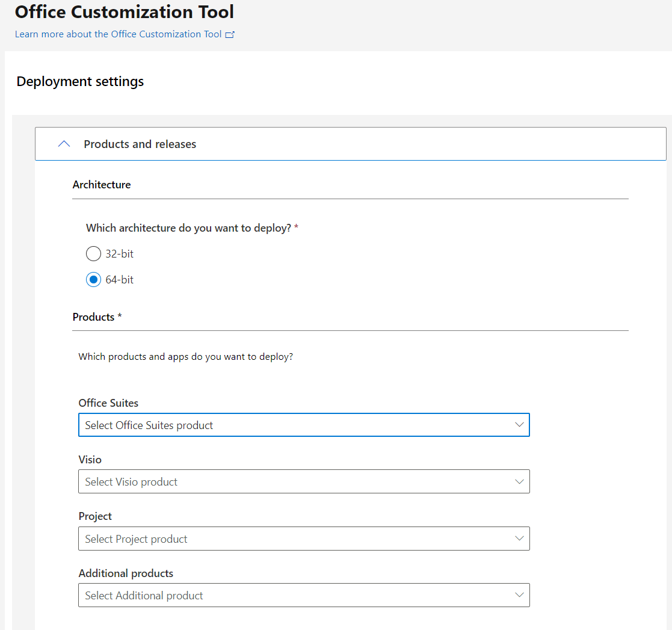Select the 32-bit architecture radio button
This screenshot has width=672, height=630.
tap(93, 253)
